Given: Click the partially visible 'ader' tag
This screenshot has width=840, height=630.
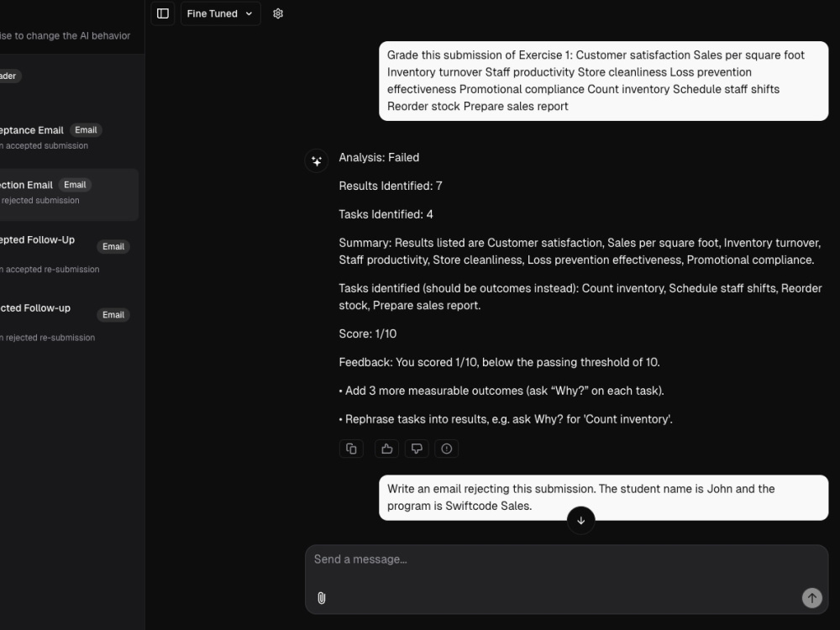Looking at the screenshot, I should (9, 76).
